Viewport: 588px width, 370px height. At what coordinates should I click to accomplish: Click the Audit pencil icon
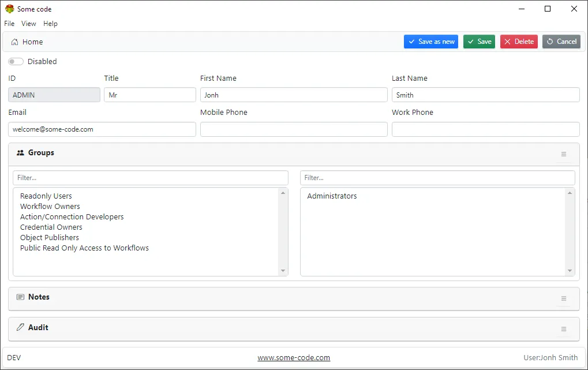(x=21, y=327)
